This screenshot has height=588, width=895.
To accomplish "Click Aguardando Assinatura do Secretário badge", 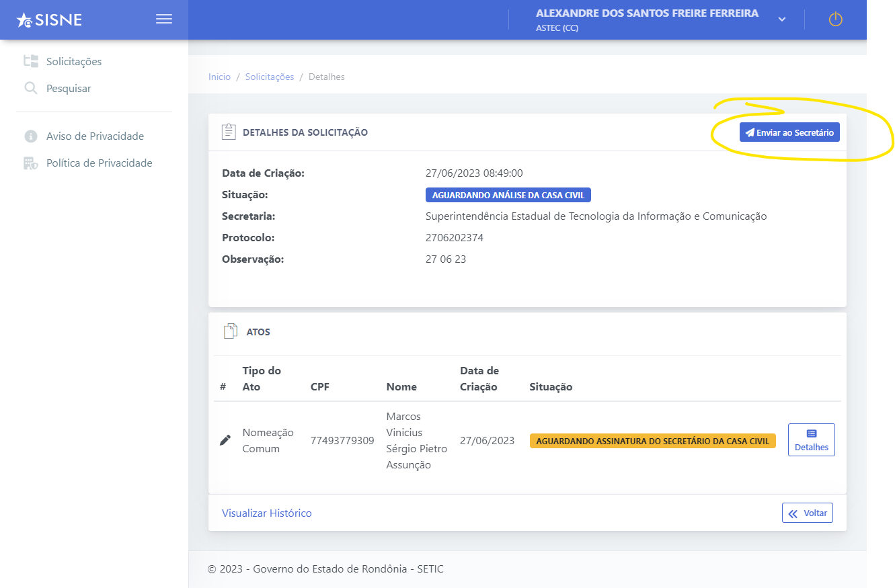I will (653, 441).
